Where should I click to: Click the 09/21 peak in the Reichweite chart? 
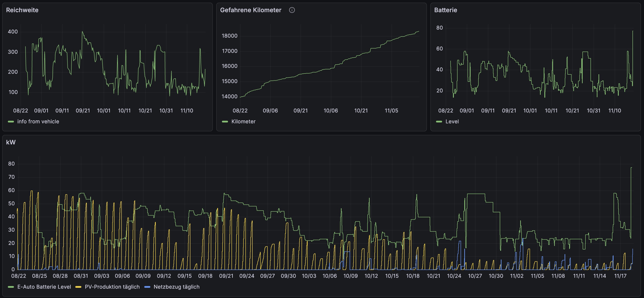click(82, 32)
